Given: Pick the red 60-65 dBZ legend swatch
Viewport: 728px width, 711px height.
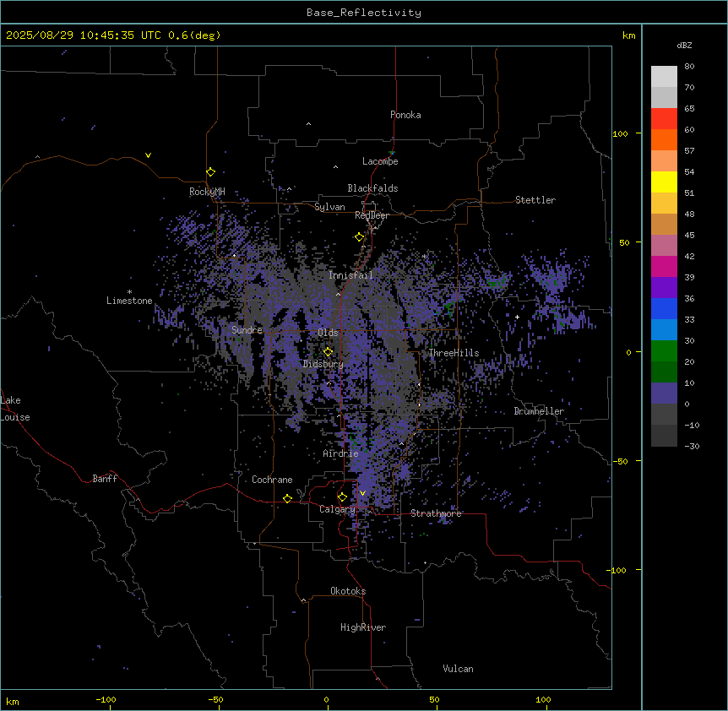Looking at the screenshot, I should click(664, 118).
